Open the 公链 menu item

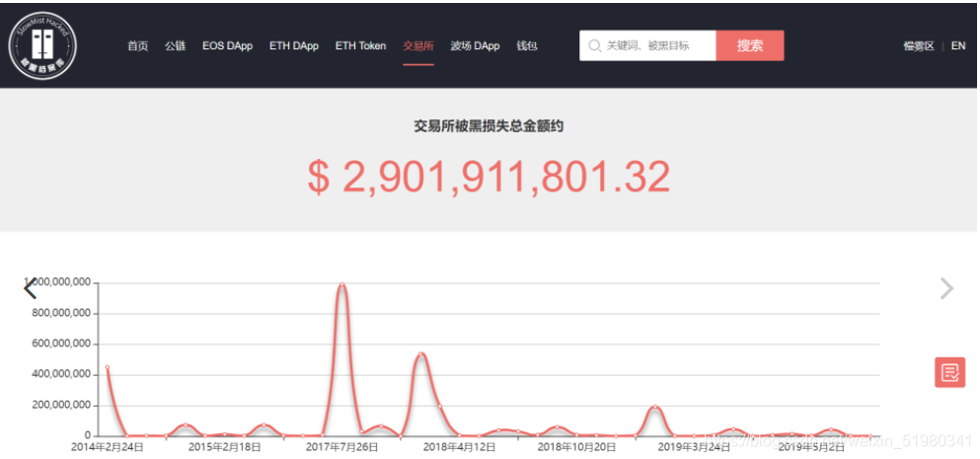[175, 45]
